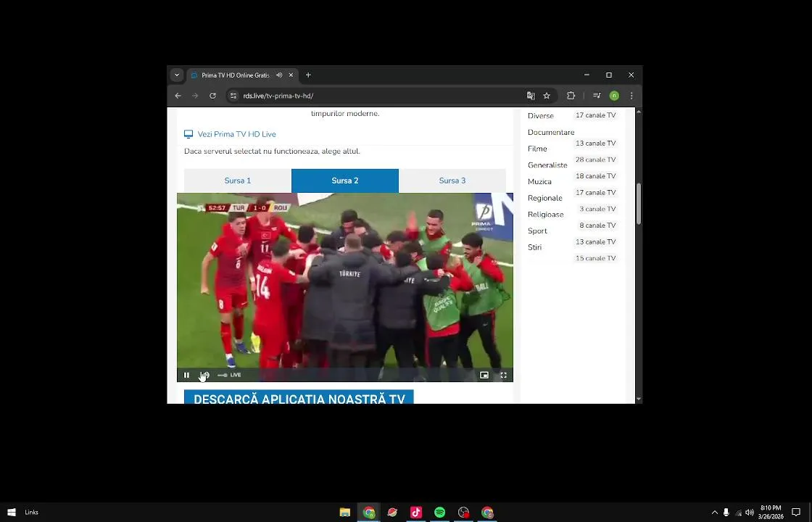
Task: Click the scrollbar up arrow
Action: (639, 112)
